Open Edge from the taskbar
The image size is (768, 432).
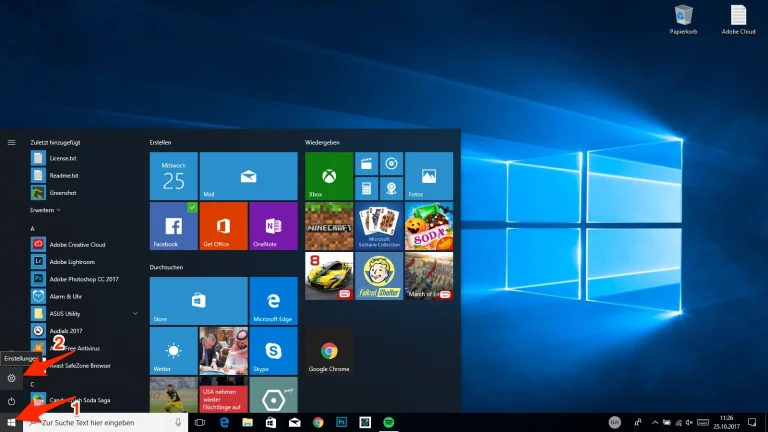click(224, 422)
